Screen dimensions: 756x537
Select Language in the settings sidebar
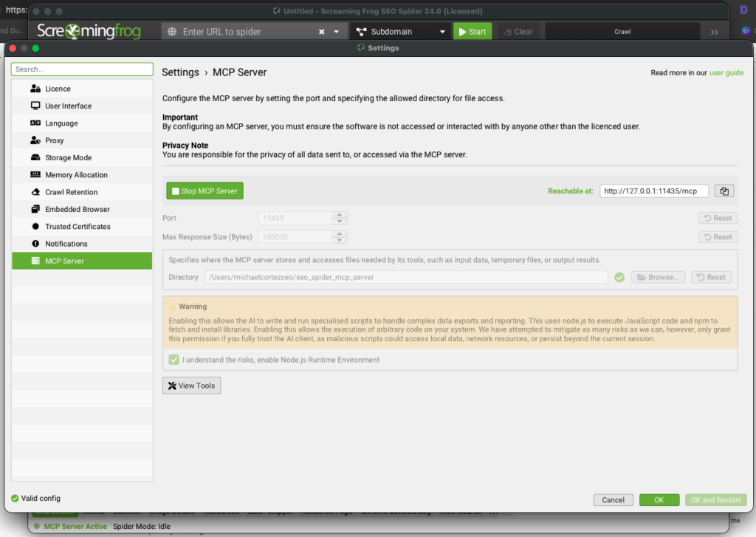82,123
